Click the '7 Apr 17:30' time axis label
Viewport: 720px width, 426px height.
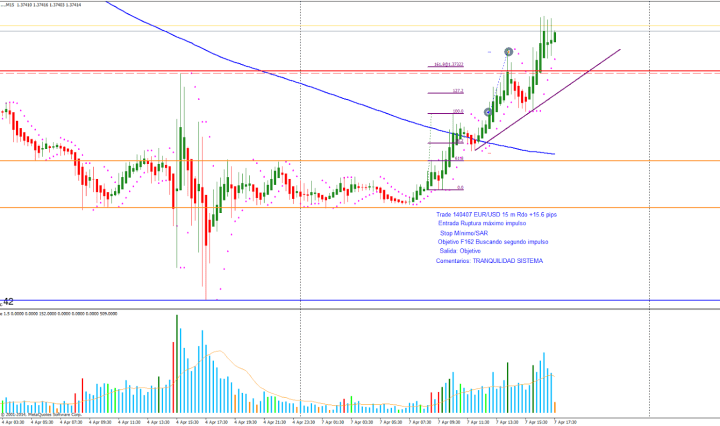[566, 421]
